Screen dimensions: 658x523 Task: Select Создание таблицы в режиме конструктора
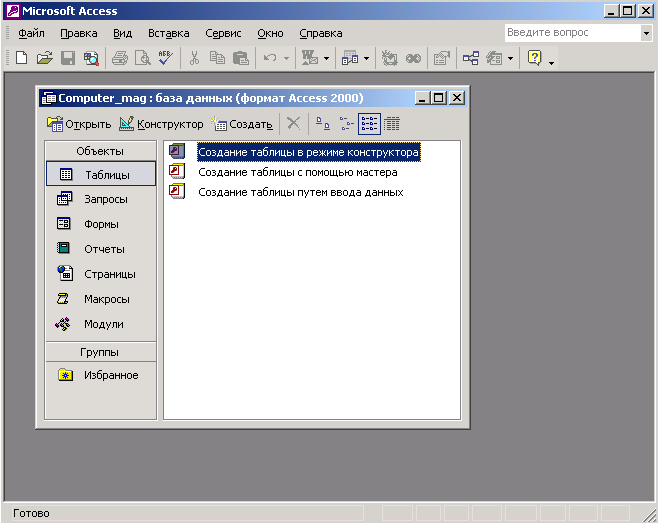pos(308,152)
